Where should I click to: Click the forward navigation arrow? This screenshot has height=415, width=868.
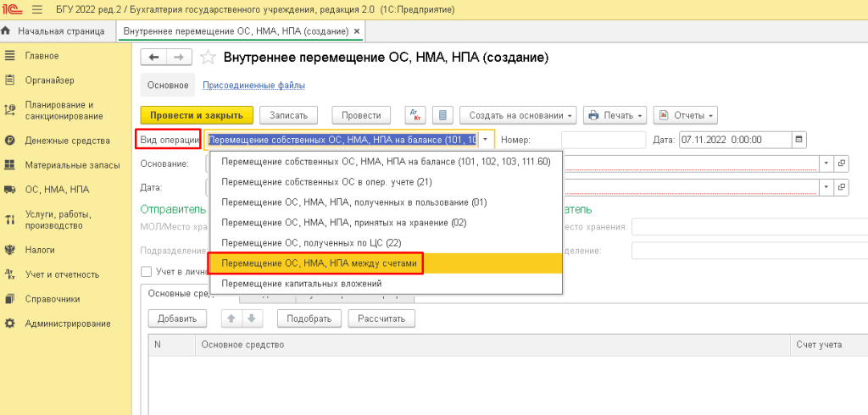coord(177,58)
